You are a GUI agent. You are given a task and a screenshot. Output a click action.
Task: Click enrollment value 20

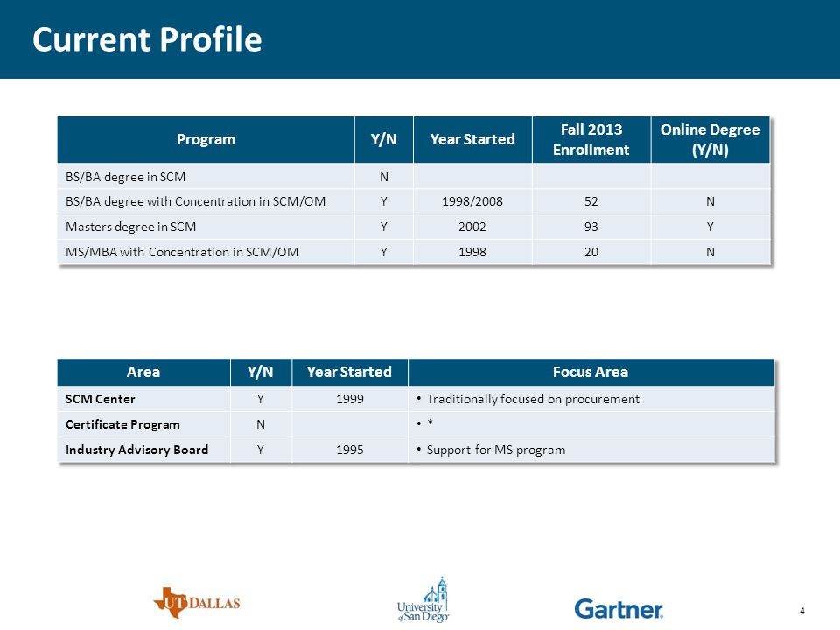(x=591, y=252)
